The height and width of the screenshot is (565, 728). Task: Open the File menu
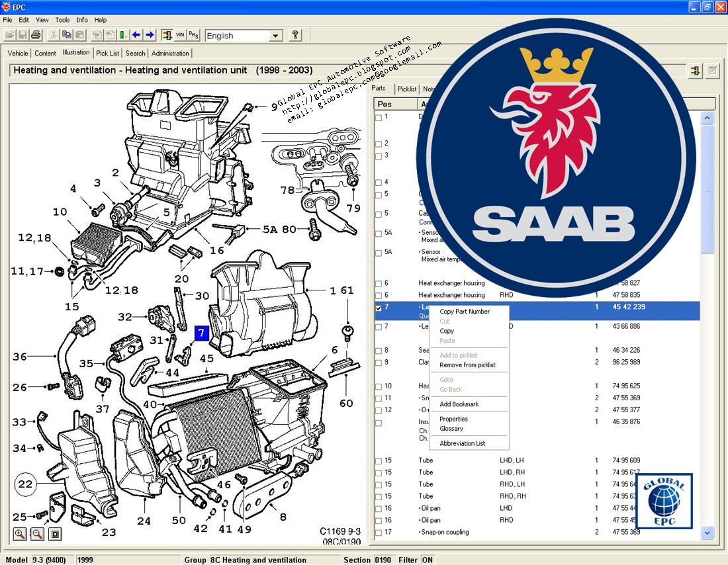(x=7, y=20)
